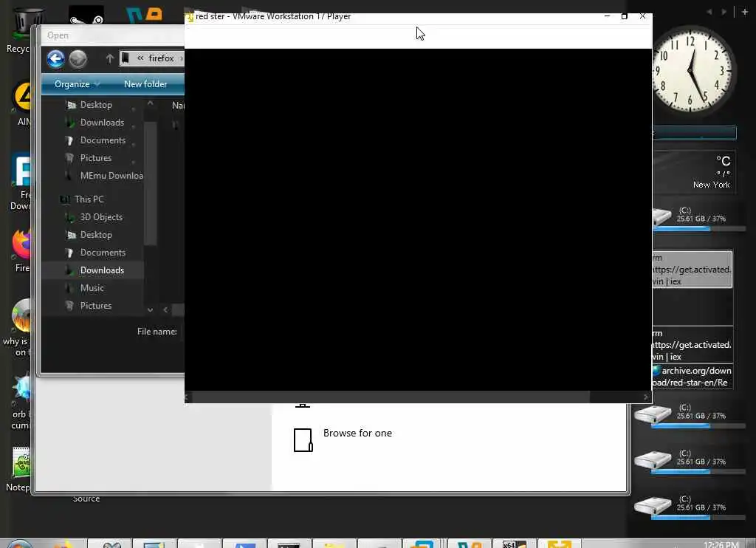Open the orb desktop icon
This screenshot has height=548, width=756.
pos(21,400)
